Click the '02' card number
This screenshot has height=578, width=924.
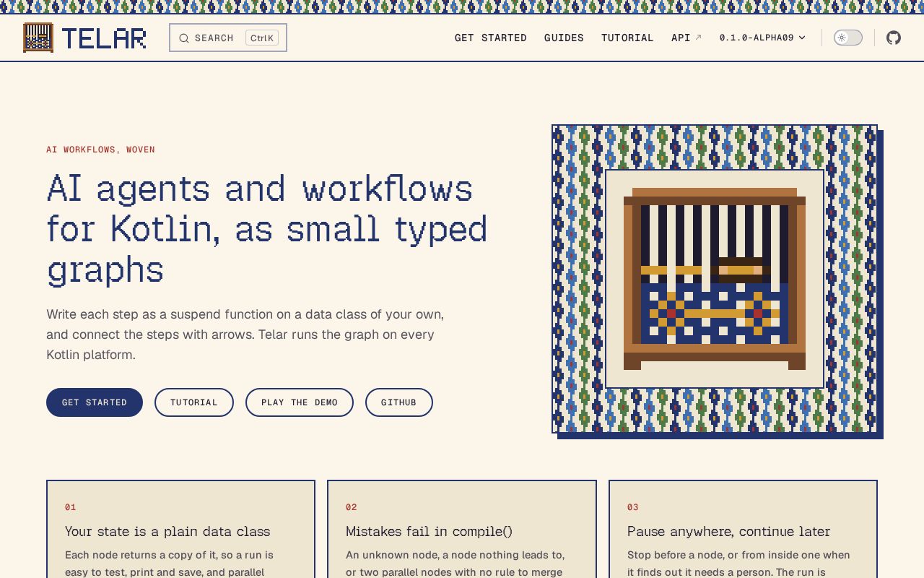(x=352, y=507)
